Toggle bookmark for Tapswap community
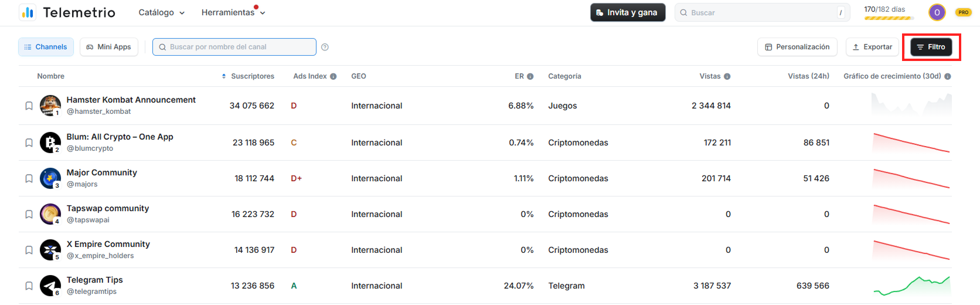 (x=29, y=214)
